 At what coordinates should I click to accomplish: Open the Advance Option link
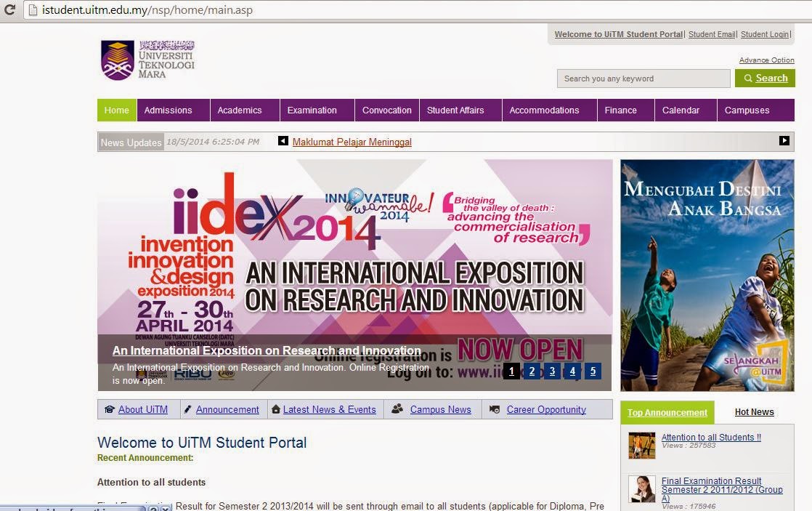coord(766,60)
